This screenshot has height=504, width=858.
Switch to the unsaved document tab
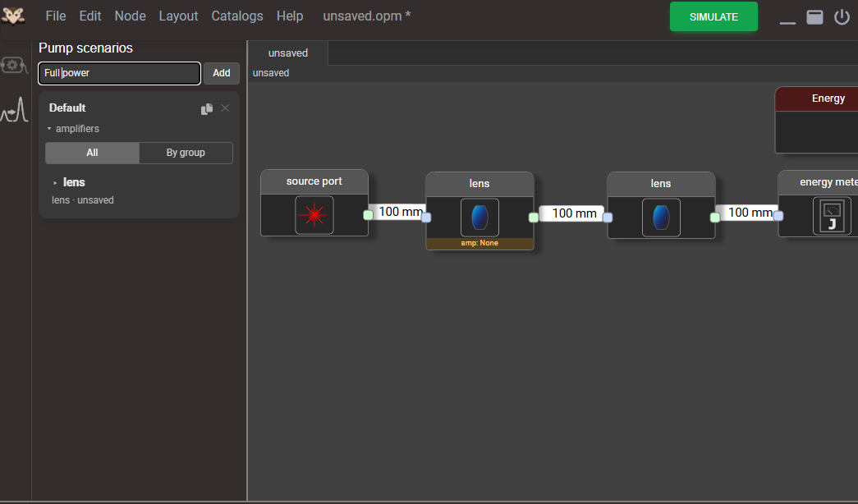click(x=288, y=53)
